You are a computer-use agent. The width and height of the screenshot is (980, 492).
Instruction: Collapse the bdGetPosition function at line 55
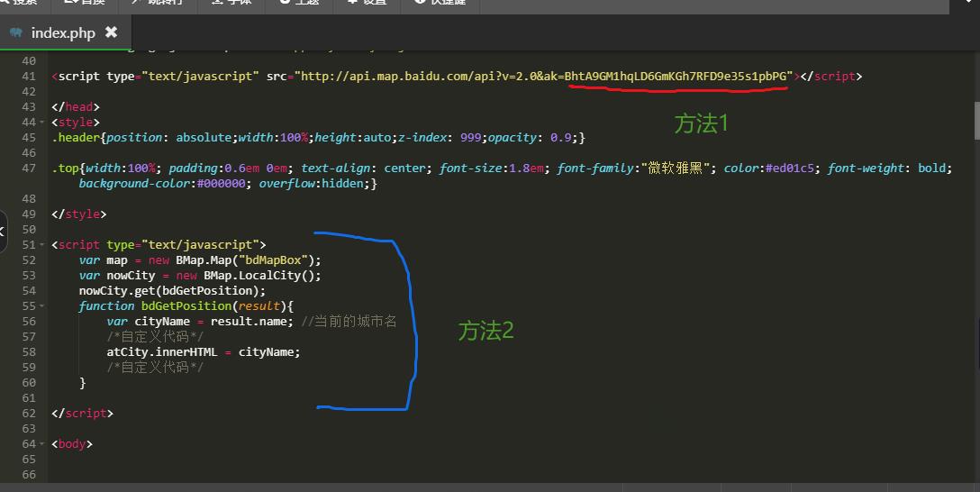point(42,306)
